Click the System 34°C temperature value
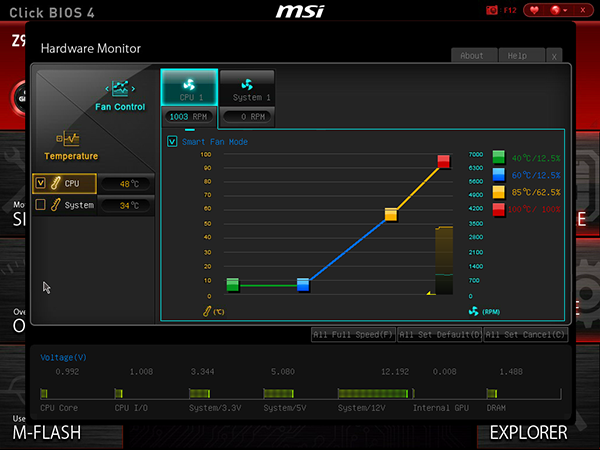This screenshot has width=600, height=450. pyautogui.click(x=129, y=205)
